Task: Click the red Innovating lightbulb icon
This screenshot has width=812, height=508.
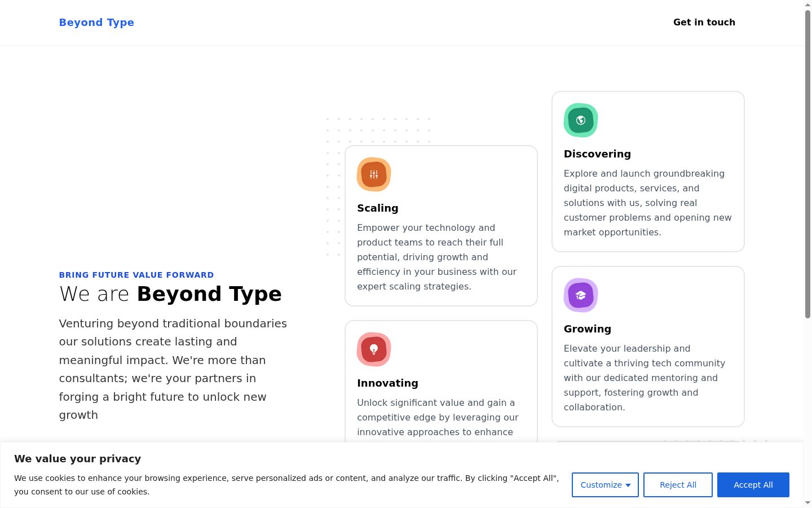Action: point(374,349)
